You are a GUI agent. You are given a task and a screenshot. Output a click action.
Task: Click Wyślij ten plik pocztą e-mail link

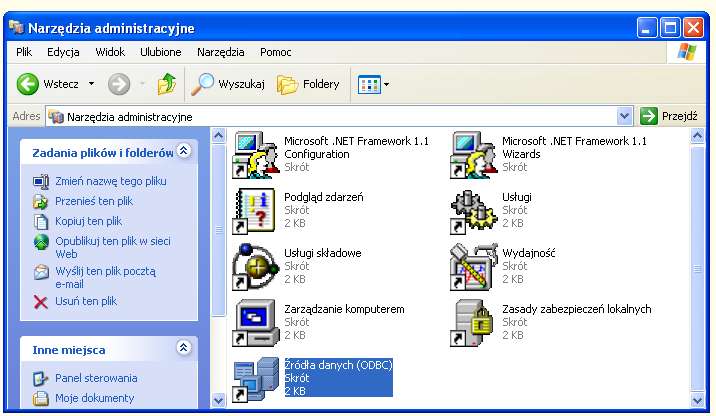click(x=105, y=278)
